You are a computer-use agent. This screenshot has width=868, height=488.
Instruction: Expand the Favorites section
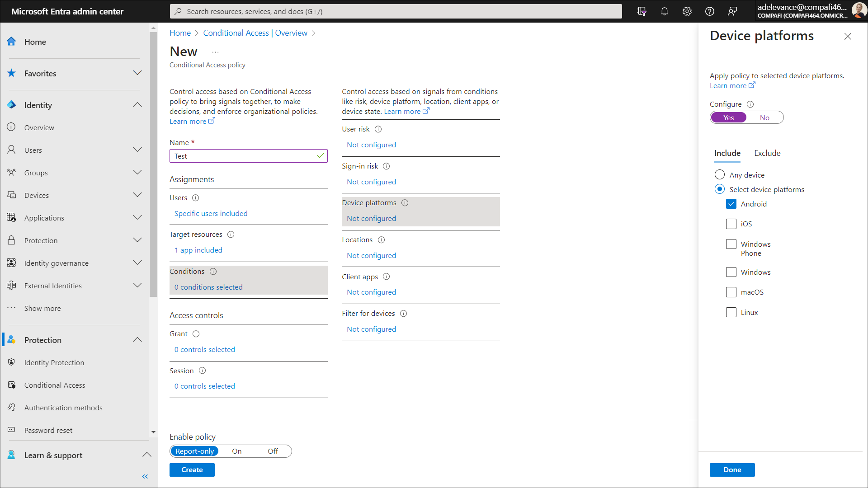[x=137, y=73]
